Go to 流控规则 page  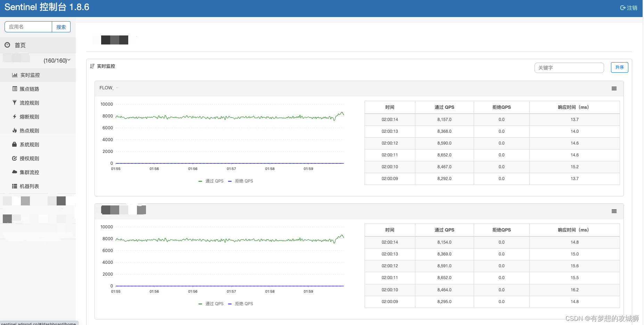38,103
